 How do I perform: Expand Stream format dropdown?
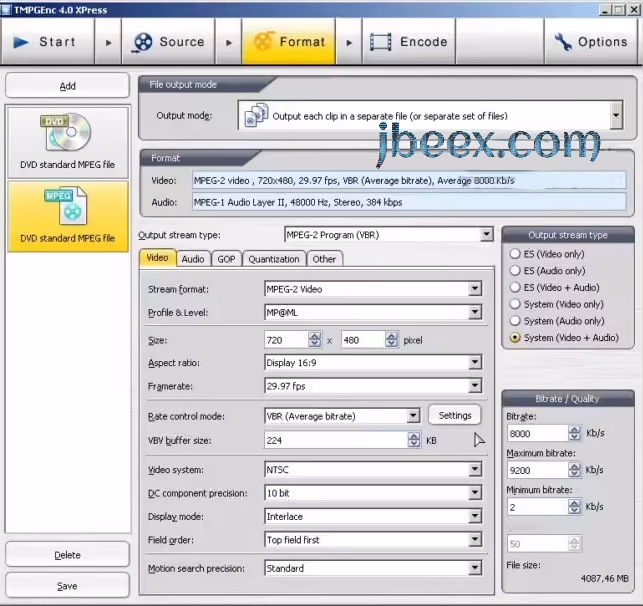coord(475,289)
